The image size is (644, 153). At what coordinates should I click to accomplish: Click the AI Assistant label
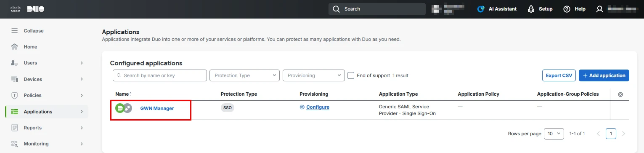click(x=503, y=9)
